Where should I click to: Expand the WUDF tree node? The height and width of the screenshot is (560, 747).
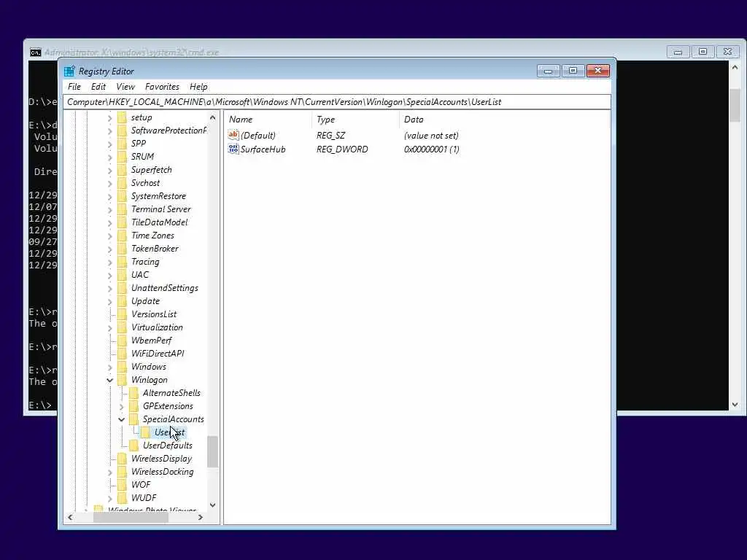110,498
